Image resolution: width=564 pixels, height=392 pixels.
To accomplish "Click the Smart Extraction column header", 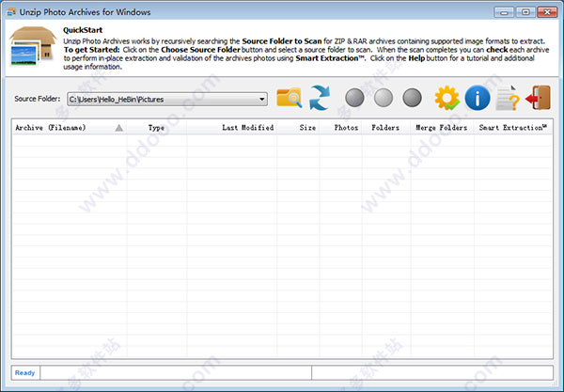I will pos(513,128).
